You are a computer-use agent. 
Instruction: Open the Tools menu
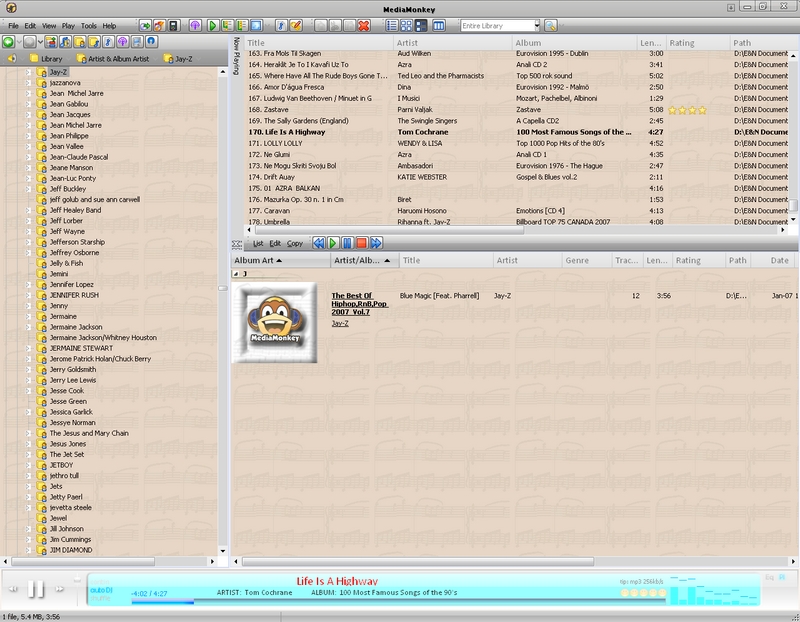coord(89,25)
